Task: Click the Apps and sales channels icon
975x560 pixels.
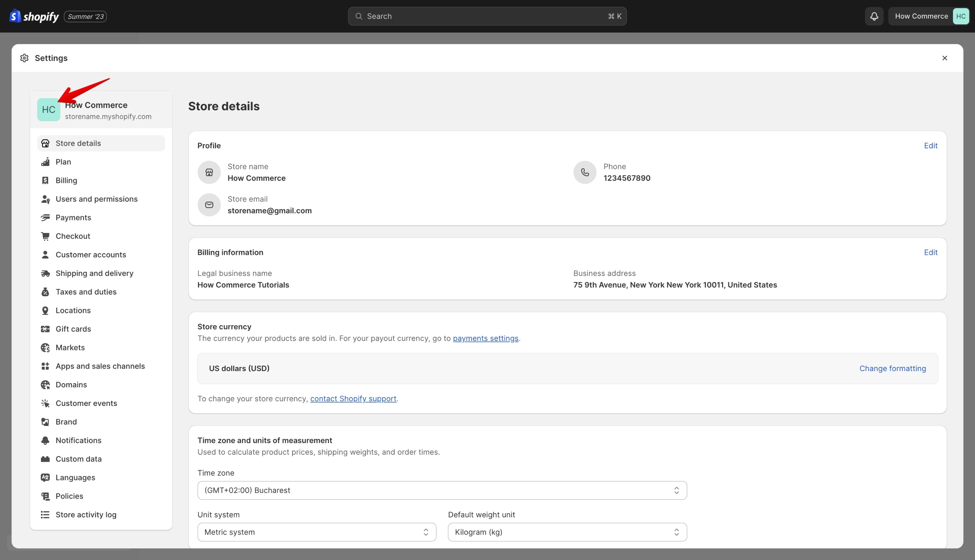Action: tap(45, 366)
